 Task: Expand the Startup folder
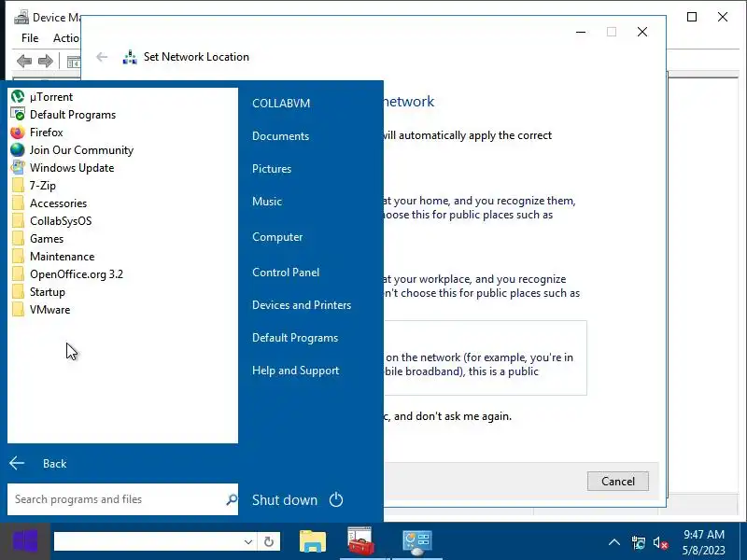click(x=37, y=292)
